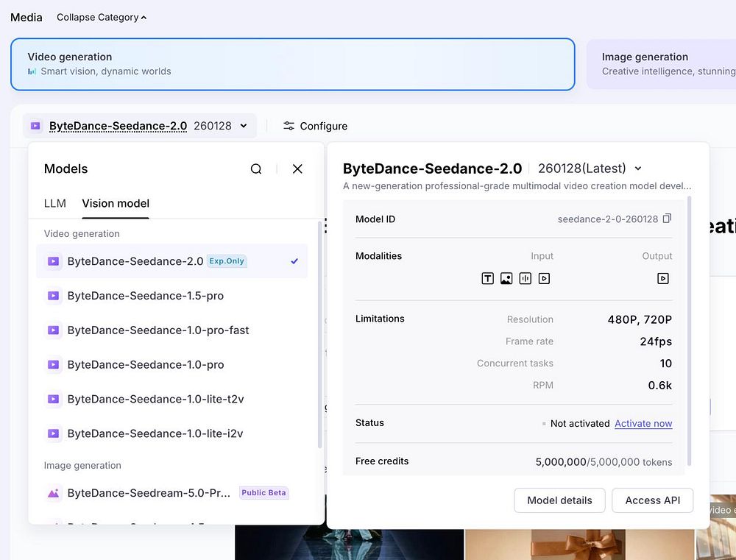This screenshot has width=736, height=560.
Task: Click the model description text line
Action: (x=517, y=186)
